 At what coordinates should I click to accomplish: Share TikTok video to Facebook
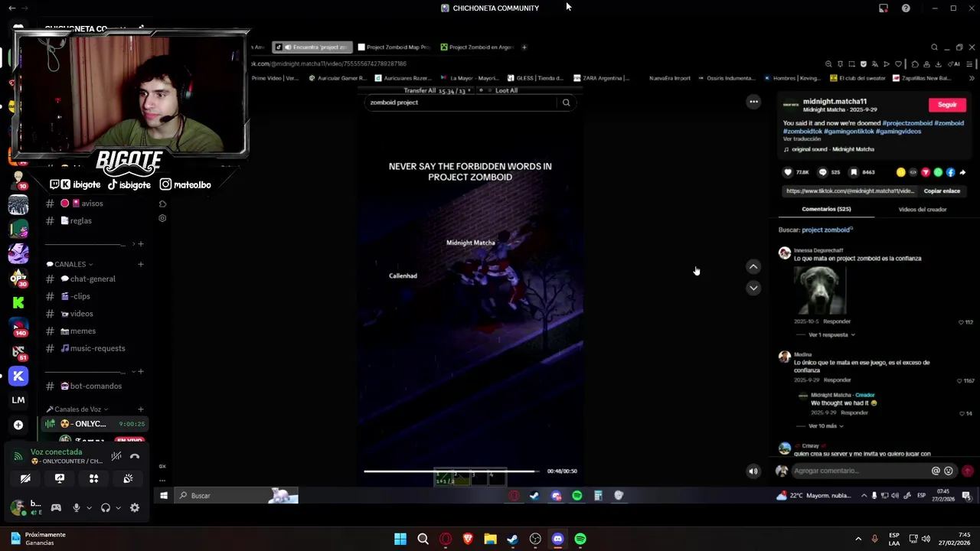tap(950, 172)
